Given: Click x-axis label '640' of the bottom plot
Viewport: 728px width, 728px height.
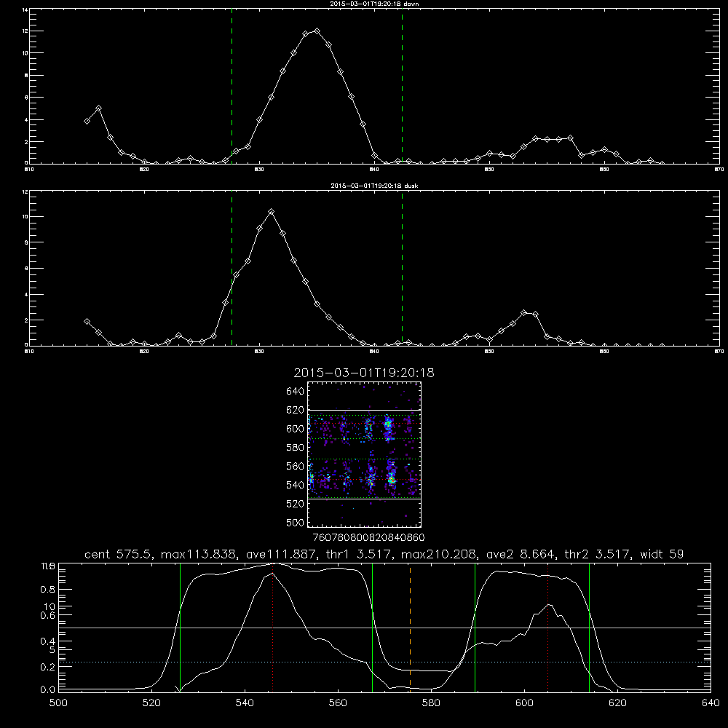Looking at the screenshot, I should click(x=711, y=703).
